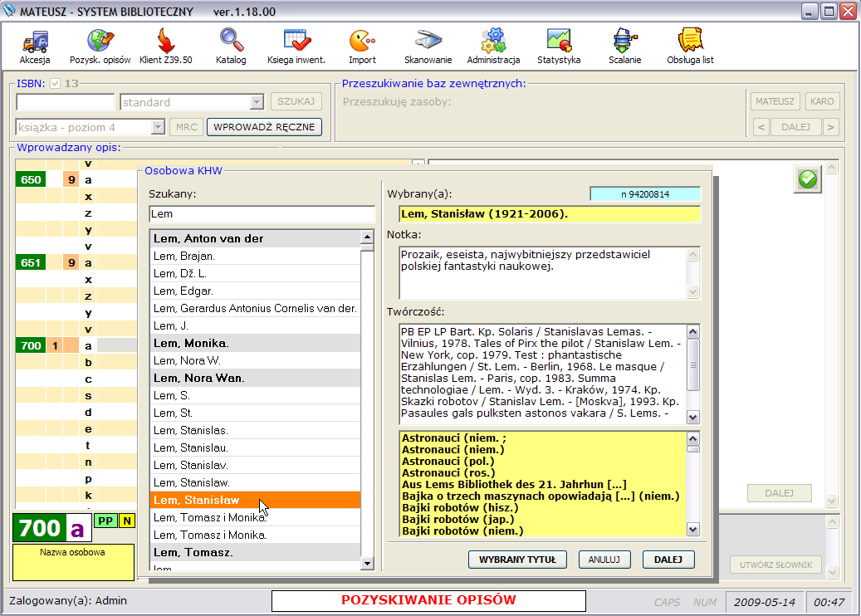
Task: Select 'Astronauci (pol.)' title entry
Action: click(x=448, y=461)
